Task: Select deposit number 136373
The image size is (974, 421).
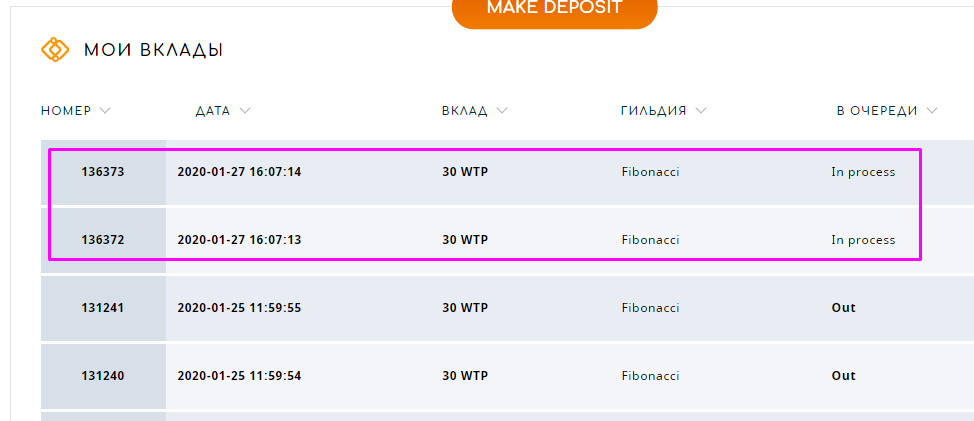Action: click(x=102, y=172)
